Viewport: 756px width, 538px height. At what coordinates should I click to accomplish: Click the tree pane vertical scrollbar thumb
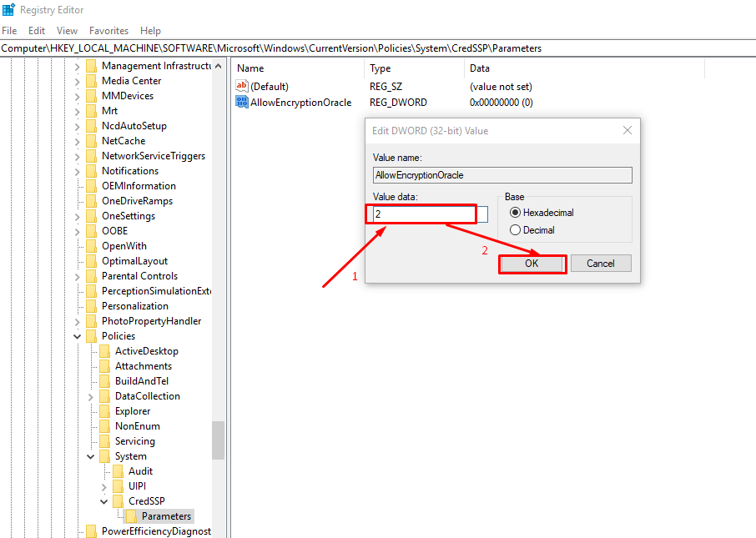[218, 440]
